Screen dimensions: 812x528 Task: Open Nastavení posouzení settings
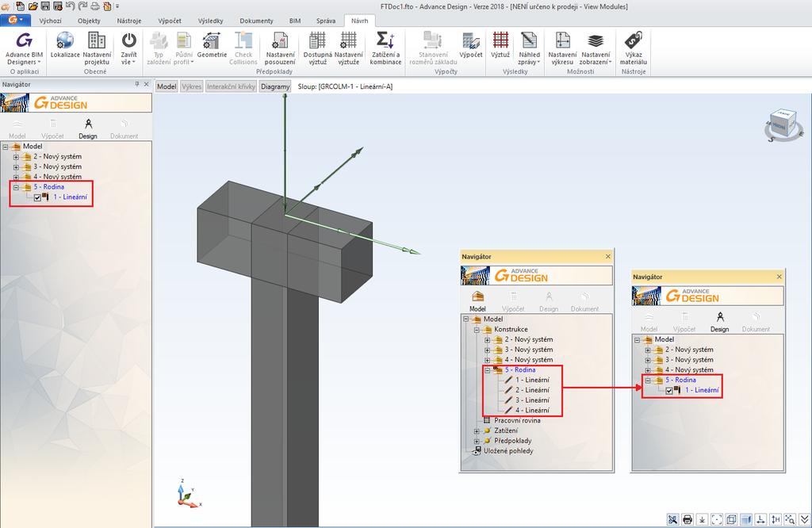coord(280,48)
